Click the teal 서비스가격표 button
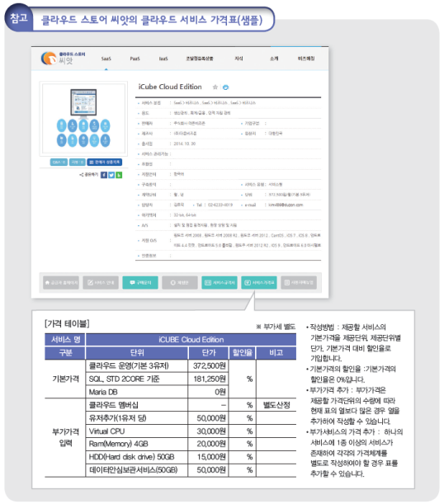The image size is (444, 504). [259, 283]
